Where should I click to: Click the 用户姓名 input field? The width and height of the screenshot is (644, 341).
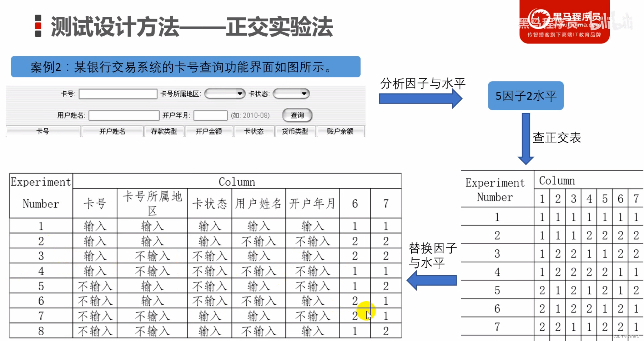(x=124, y=115)
